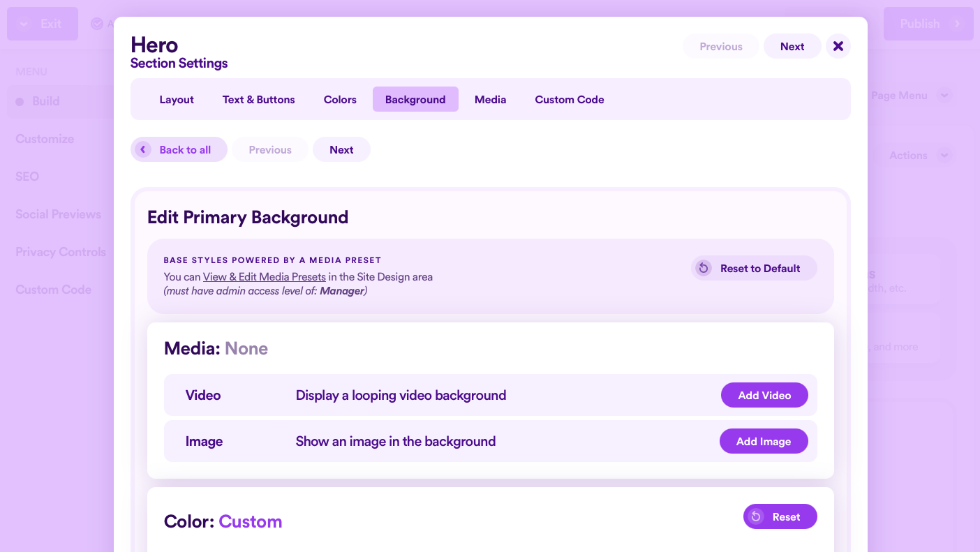Go to the Media tab

coord(491,99)
